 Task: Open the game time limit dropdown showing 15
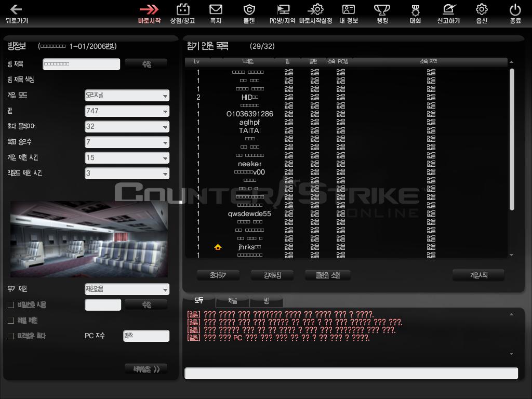[127, 158]
